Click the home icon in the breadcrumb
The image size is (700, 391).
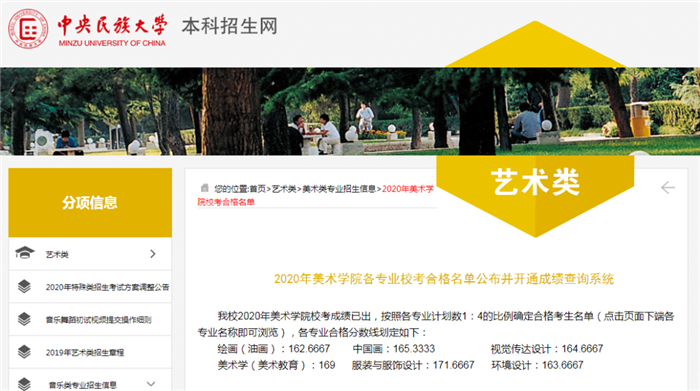tap(204, 188)
